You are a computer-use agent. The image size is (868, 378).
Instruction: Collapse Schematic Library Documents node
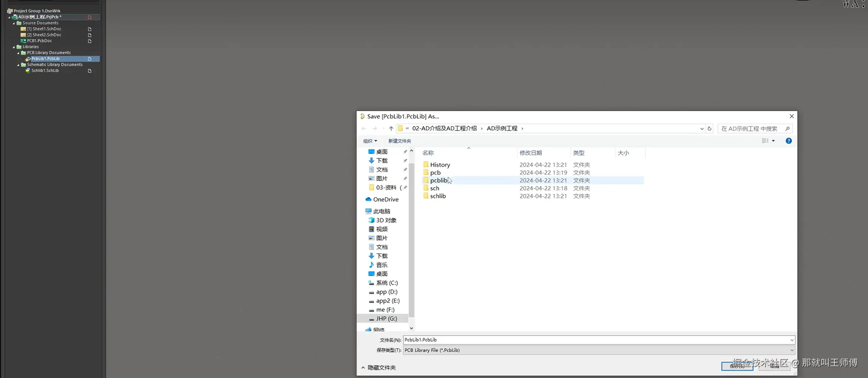[x=18, y=65]
